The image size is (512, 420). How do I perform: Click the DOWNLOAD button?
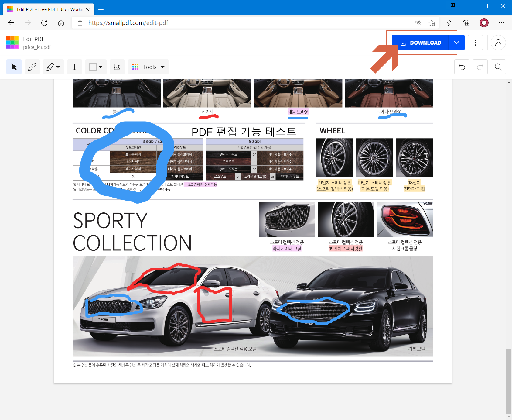pos(420,43)
